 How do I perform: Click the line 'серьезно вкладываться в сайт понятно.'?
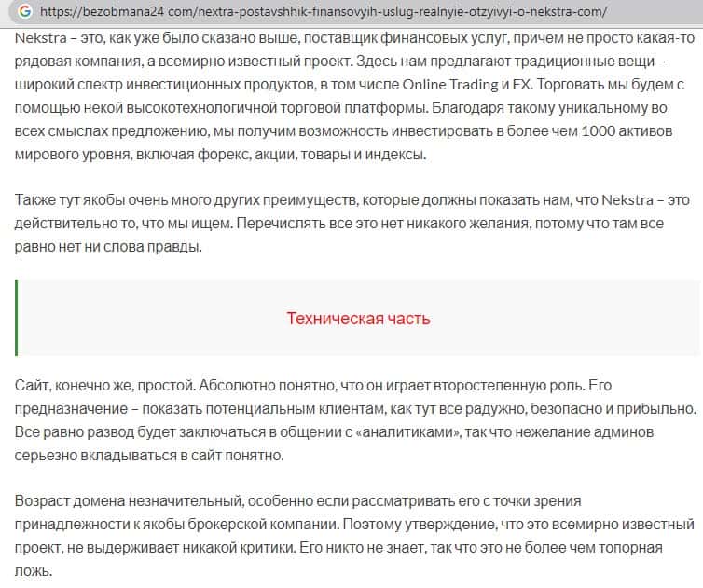click(x=149, y=456)
